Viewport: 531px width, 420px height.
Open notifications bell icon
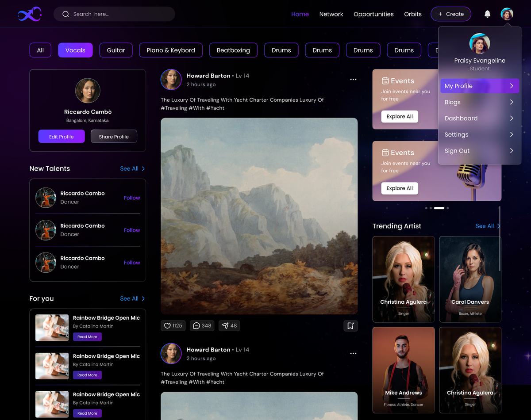(x=487, y=14)
